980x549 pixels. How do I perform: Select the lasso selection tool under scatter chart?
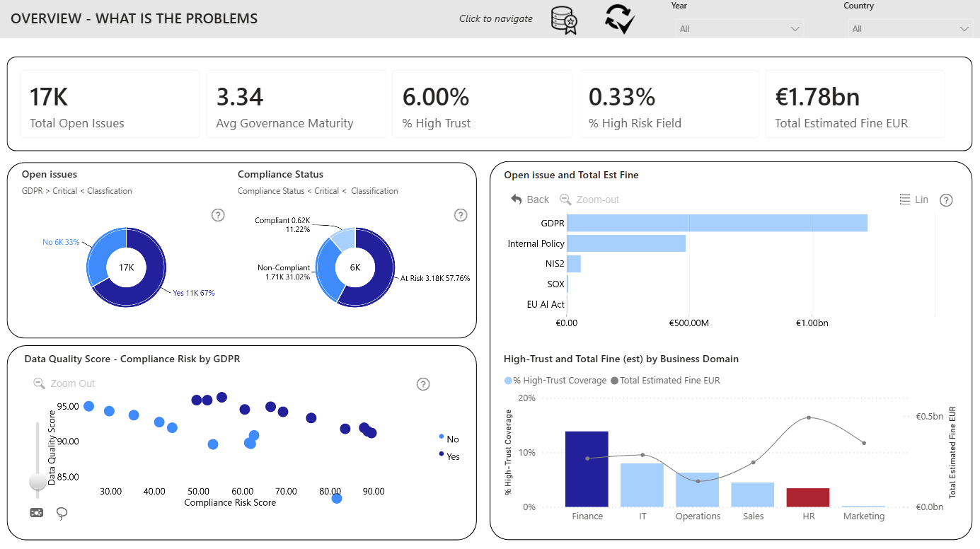62,513
